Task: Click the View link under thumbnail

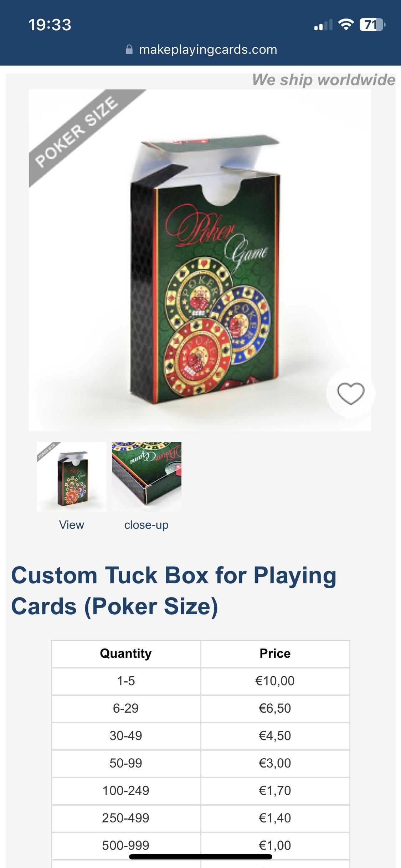Action: [x=72, y=525]
